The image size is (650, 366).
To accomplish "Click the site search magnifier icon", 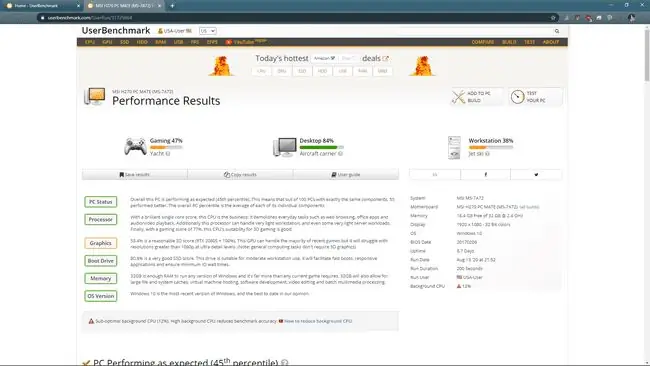I will point(557,31).
